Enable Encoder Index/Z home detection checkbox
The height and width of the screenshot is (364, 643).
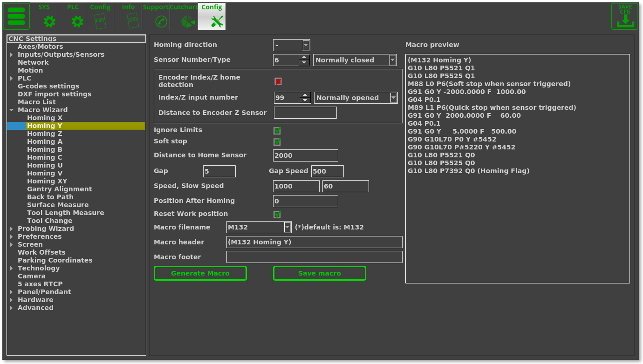click(278, 81)
